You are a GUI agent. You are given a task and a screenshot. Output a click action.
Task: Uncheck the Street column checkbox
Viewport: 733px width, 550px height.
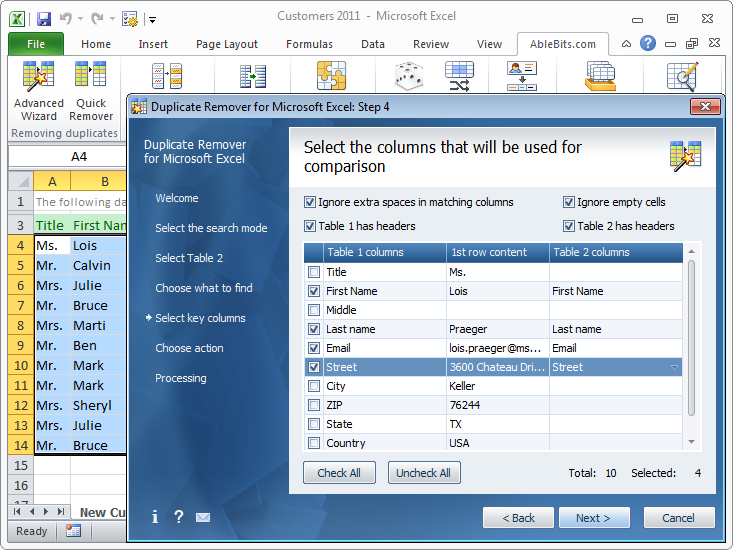[314, 367]
